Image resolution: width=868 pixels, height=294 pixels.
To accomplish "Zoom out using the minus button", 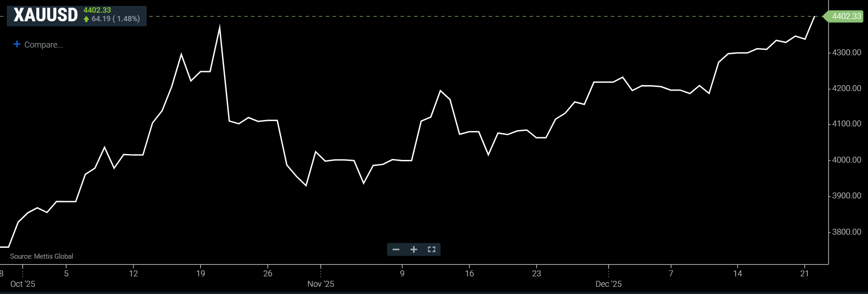I will pos(396,250).
